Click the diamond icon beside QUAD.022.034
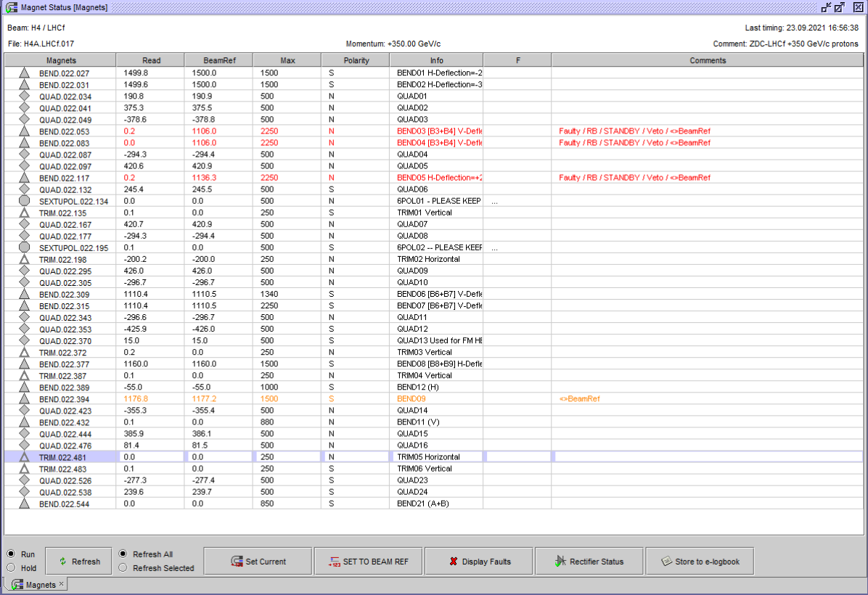This screenshot has height=595, width=868. point(24,97)
